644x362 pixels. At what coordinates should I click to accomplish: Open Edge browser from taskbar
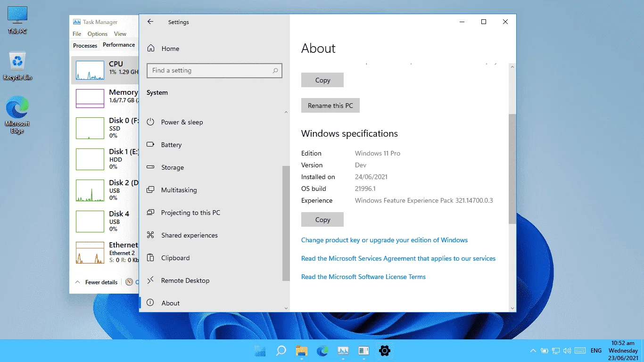322,351
